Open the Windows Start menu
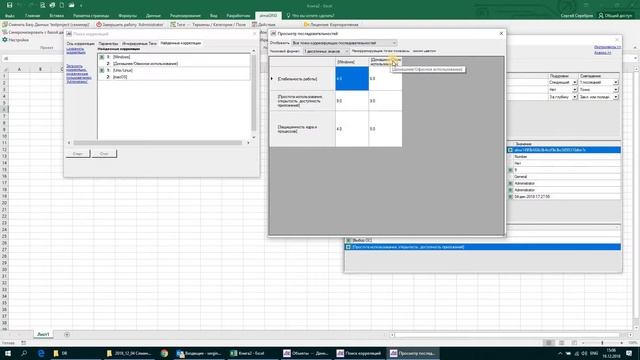 [x=8, y=353]
